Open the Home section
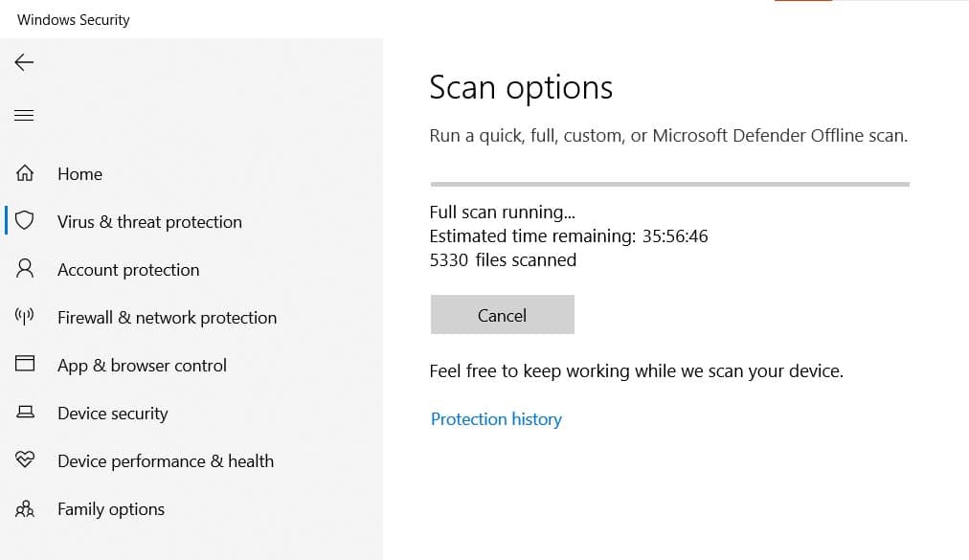 (79, 174)
